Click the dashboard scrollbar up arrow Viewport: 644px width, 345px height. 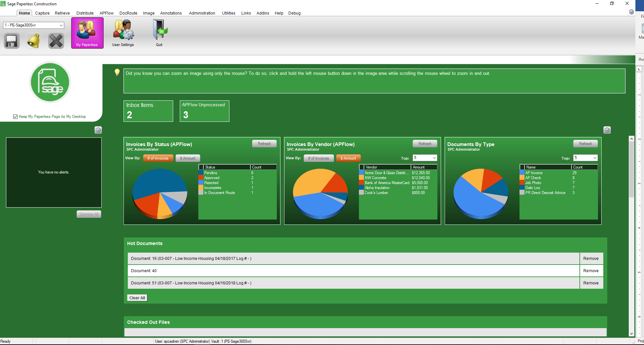(x=631, y=139)
